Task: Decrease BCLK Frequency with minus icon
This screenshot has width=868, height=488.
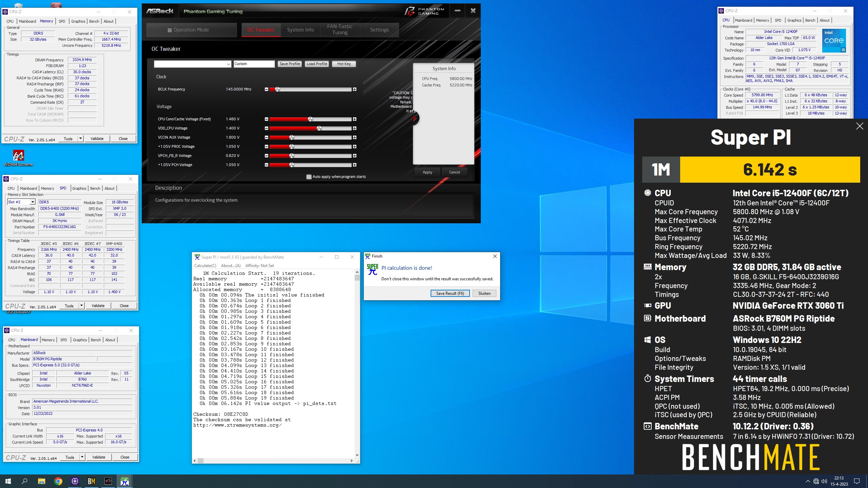Action: click(267, 89)
